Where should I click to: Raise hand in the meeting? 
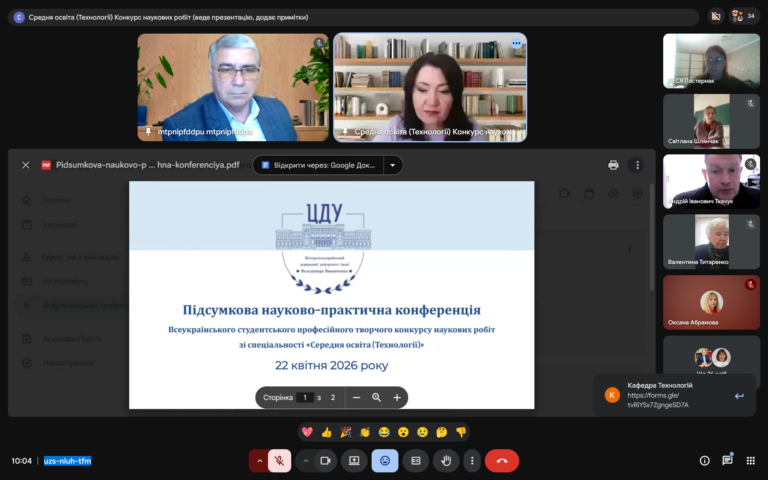(446, 461)
